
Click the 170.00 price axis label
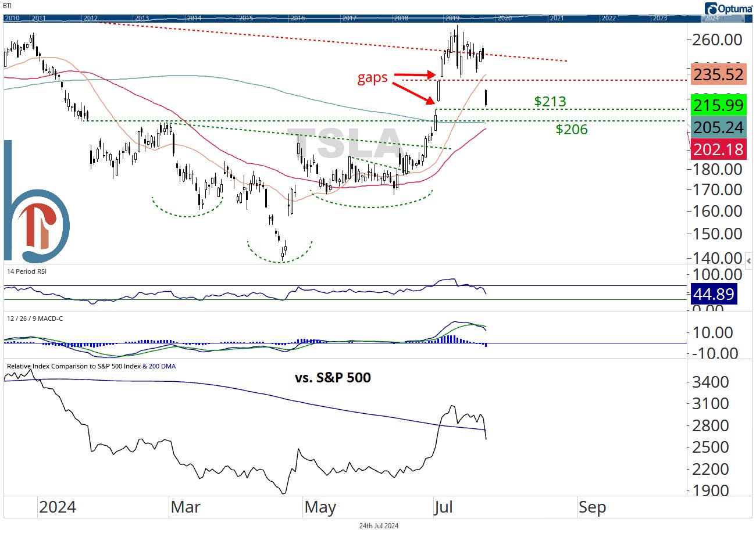click(718, 189)
